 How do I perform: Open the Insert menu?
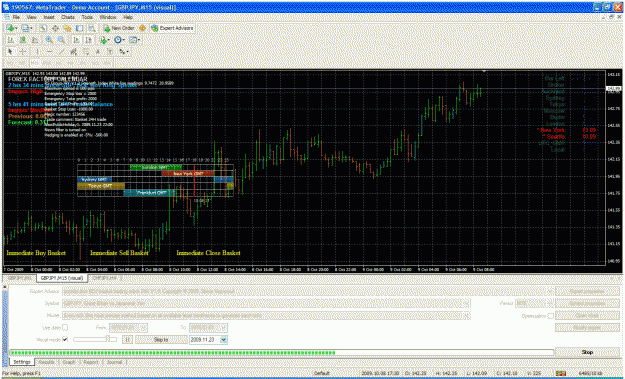pos(49,18)
